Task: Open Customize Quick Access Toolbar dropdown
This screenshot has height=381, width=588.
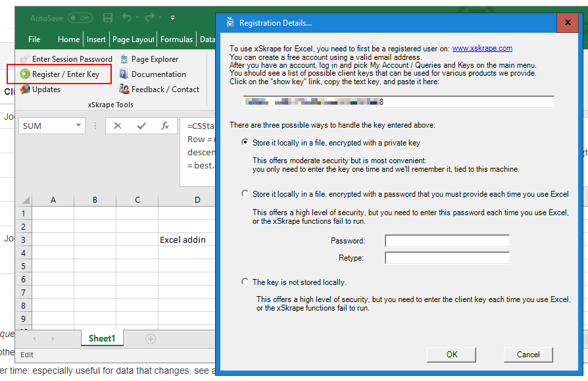Action: point(172,18)
